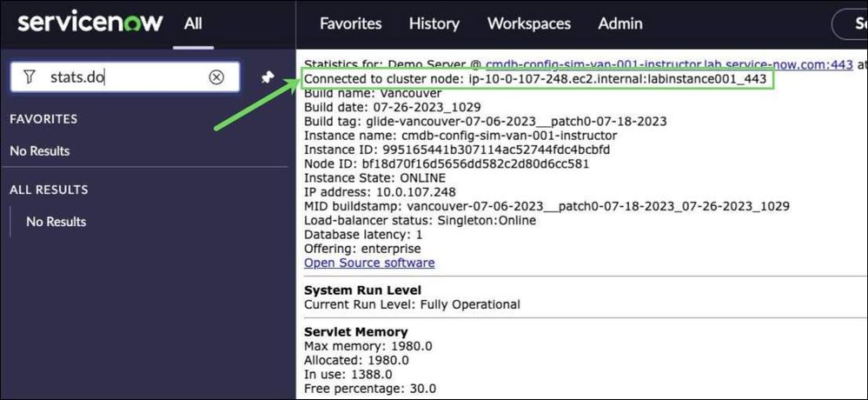Select the ALL RESULTS section heading
This screenshot has height=400, width=868.
point(49,190)
